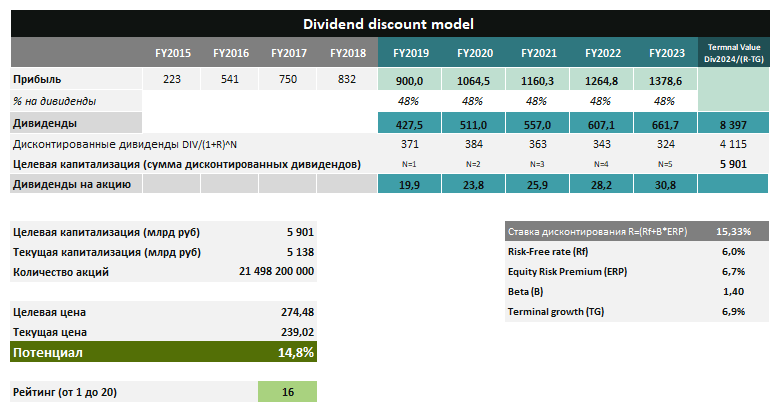778x408 pixels.
Task: Click FY2020 dividend per share 23,8
Action: 472,184
